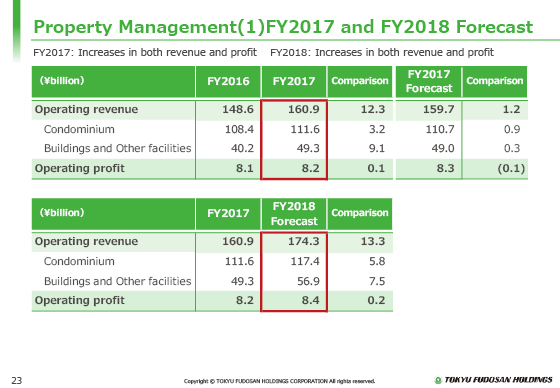This screenshot has height=388, width=560.
Task: Click 'Buildings and Other facilities' in the 56.9 row
Action: point(118,281)
